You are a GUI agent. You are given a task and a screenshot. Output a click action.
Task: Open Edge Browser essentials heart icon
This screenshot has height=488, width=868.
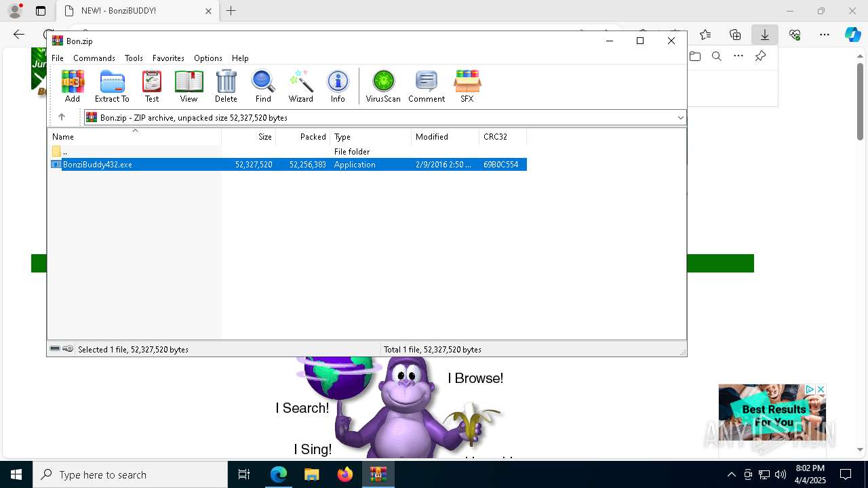(x=795, y=35)
